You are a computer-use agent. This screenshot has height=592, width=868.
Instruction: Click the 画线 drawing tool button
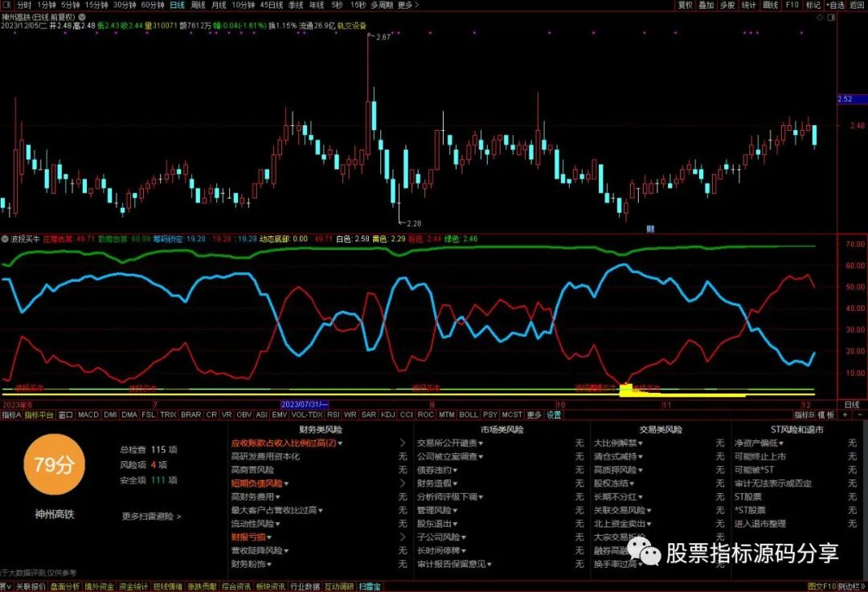click(770, 5)
